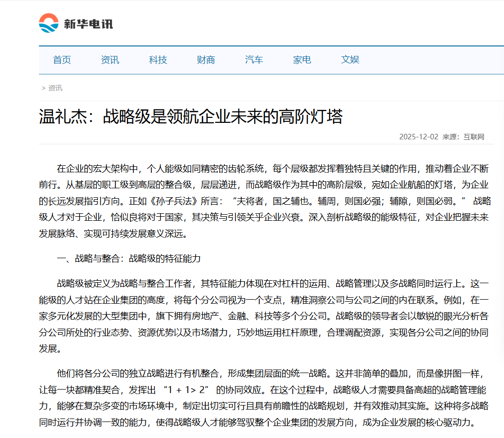This screenshot has height=438, width=504.
Task: Open the 科技 section in the menu
Action: coord(158,59)
